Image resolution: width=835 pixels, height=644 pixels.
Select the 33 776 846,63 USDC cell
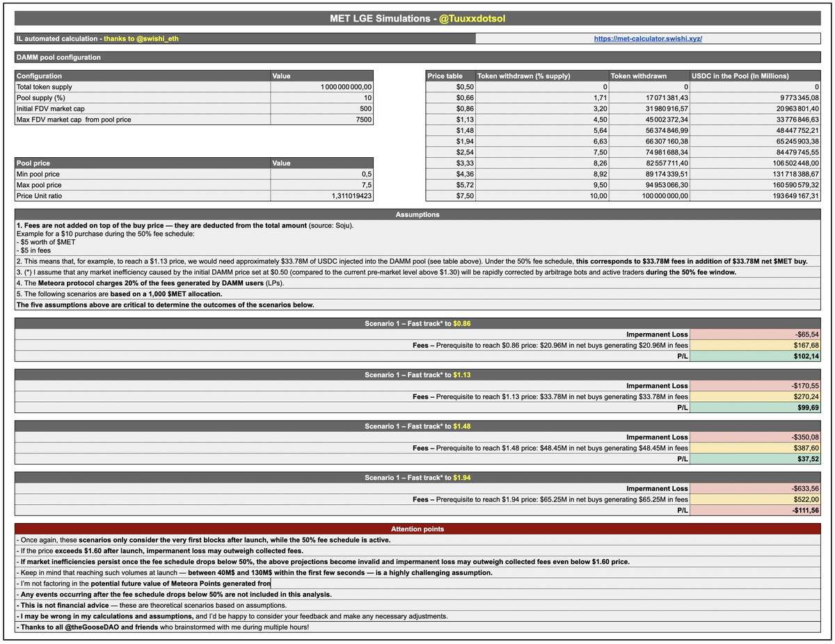click(x=756, y=120)
